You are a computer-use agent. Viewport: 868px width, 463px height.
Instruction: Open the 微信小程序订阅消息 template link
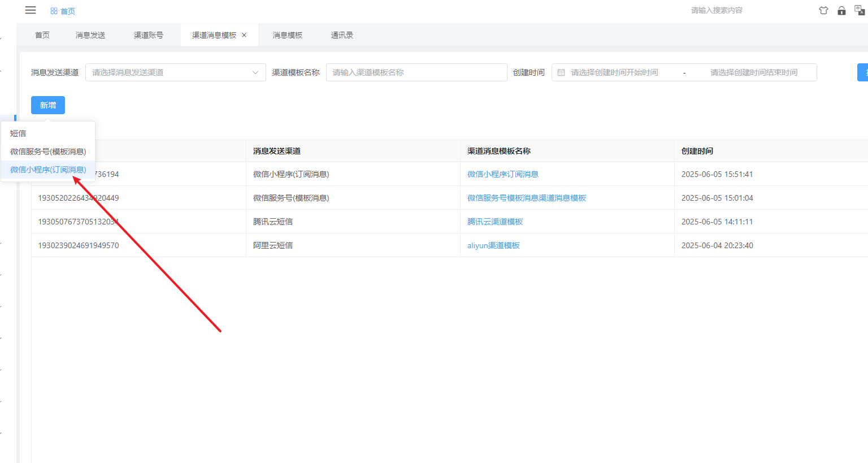[x=502, y=174]
